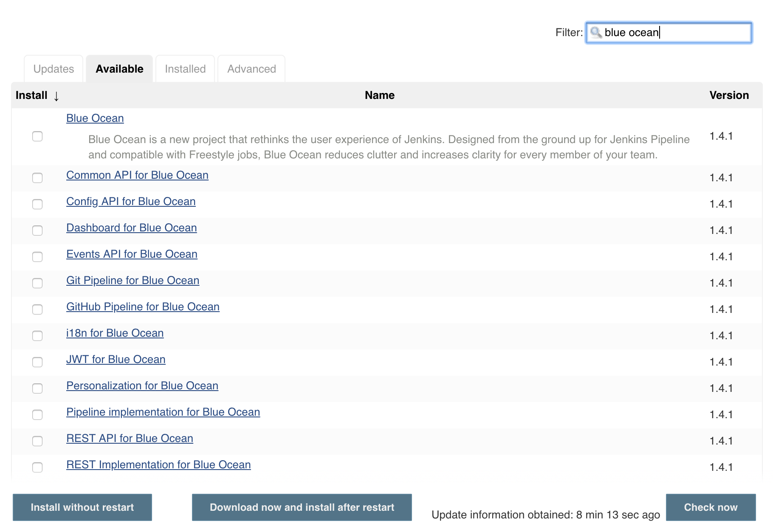Click the Filter text input field
The width and height of the screenshot is (773, 532).
coord(675,33)
